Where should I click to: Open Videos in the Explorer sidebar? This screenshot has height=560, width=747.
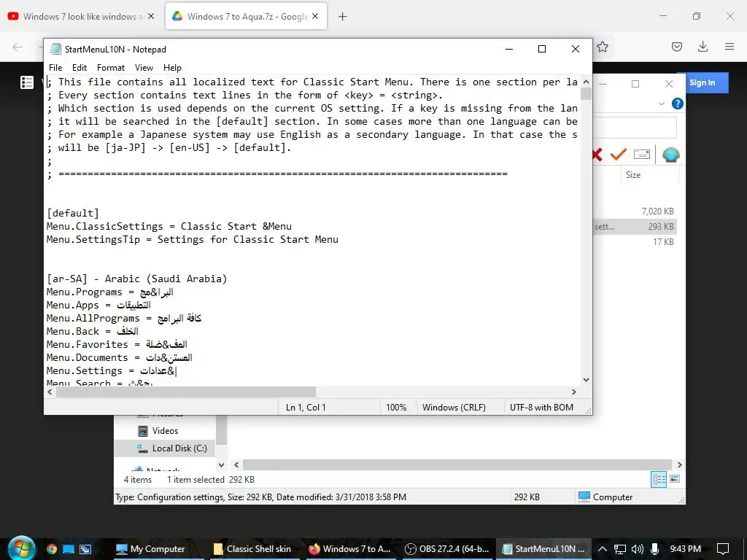coord(165,430)
